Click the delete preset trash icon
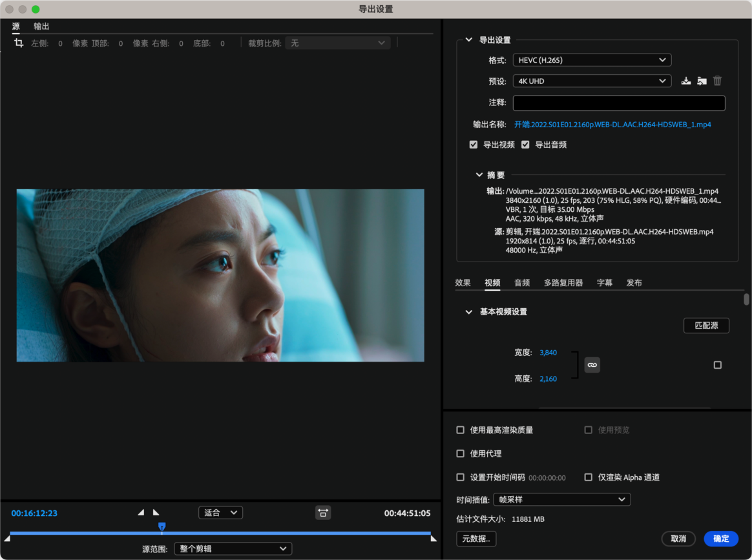This screenshot has height=560, width=752. pyautogui.click(x=718, y=81)
